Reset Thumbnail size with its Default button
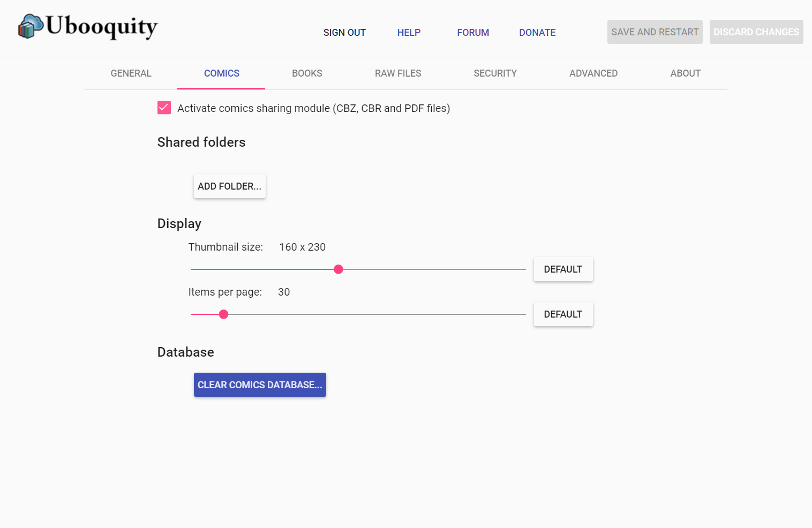 [563, 269]
